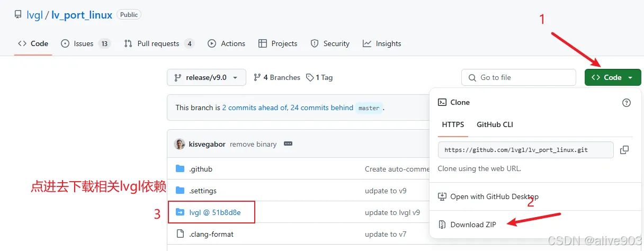Open the 2 commits ahead of link
Screen dimensions: 644x251
pyautogui.click(x=255, y=107)
